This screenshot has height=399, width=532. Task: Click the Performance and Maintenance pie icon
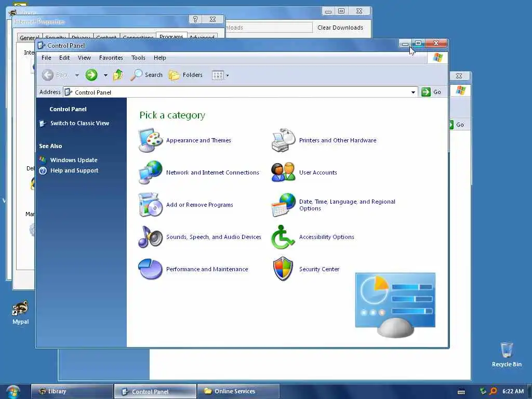[151, 269]
